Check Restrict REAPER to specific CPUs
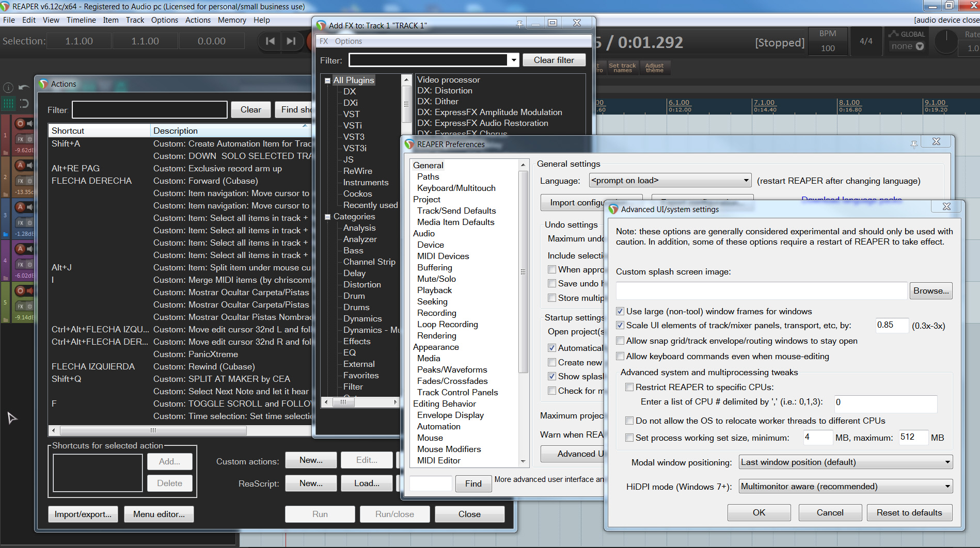 (629, 387)
